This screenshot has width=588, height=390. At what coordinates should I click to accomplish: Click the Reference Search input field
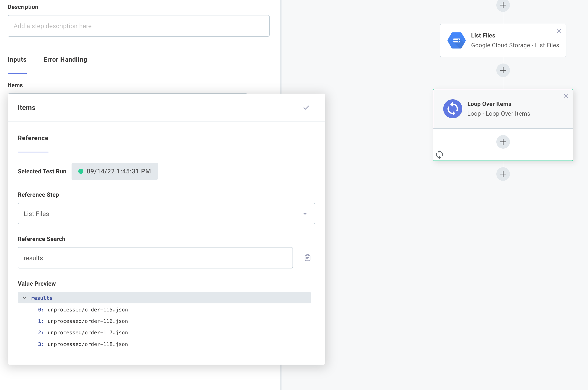(x=155, y=258)
